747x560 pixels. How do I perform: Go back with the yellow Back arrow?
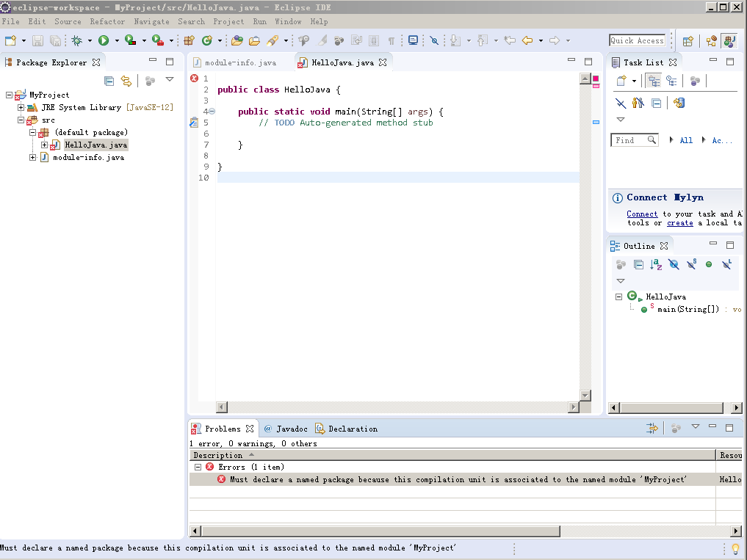(527, 40)
